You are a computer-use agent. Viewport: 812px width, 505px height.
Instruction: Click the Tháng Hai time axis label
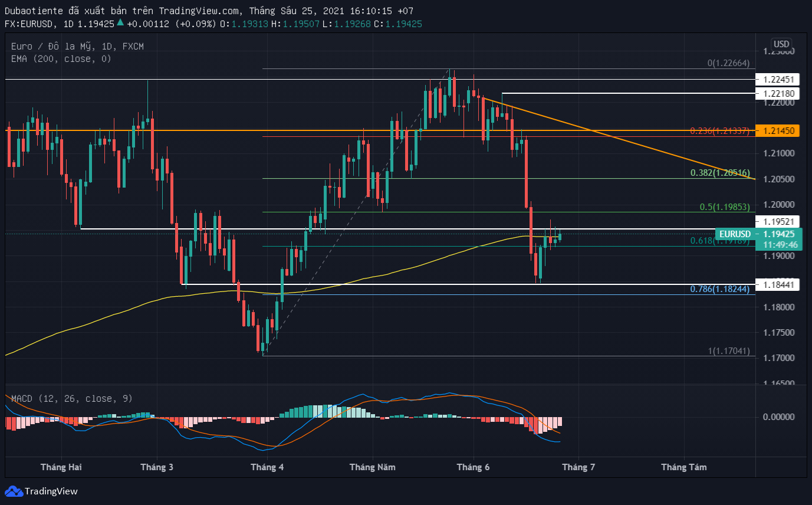(61, 467)
